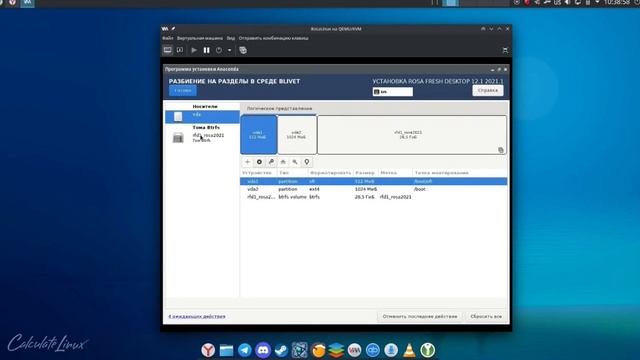Open the file manager folder icon in dock
The width and height of the screenshot is (640, 360).
coord(226,350)
